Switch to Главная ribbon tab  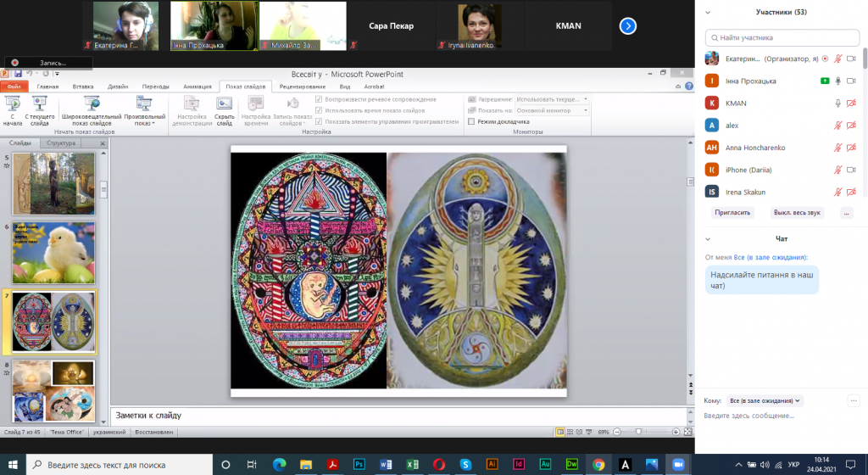47,87
